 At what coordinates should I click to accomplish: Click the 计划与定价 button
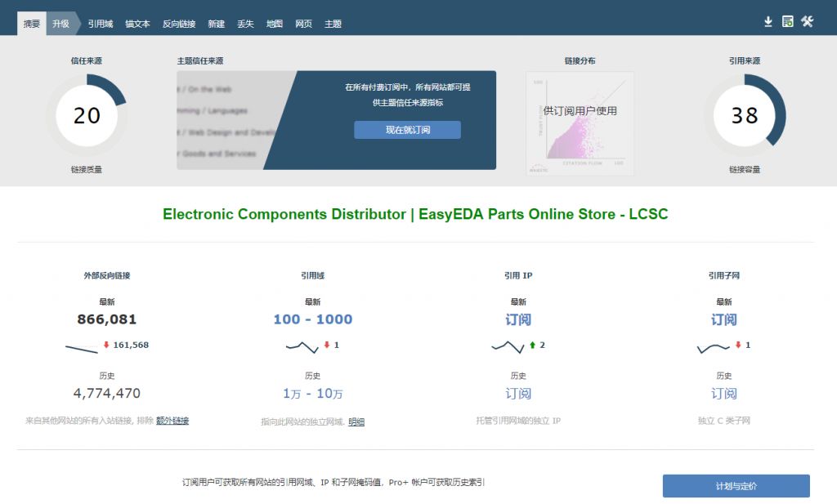pyautogui.click(x=735, y=485)
